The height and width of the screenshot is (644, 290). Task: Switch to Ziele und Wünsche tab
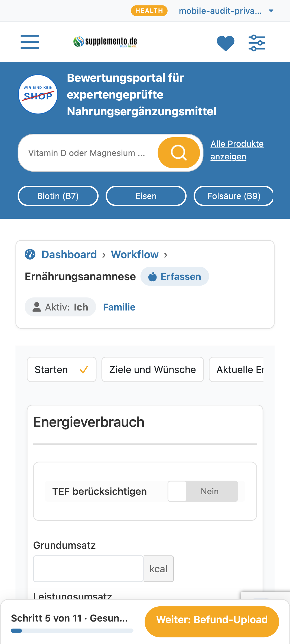[x=152, y=370]
